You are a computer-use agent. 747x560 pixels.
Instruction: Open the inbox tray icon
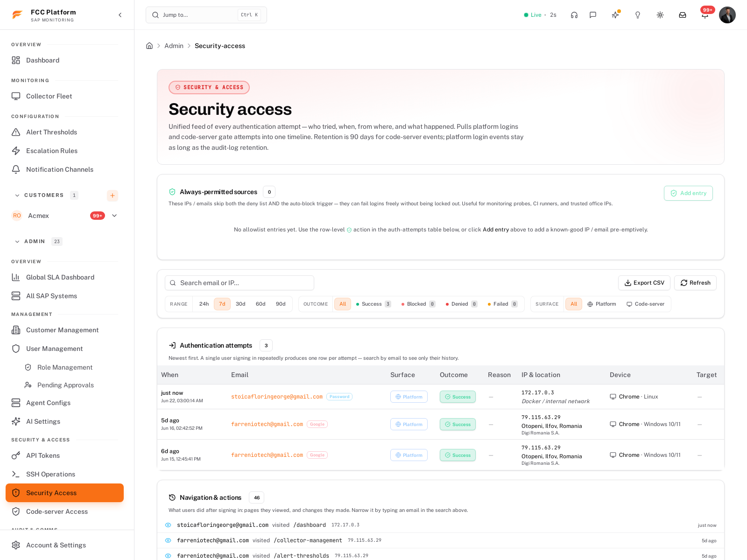(683, 15)
